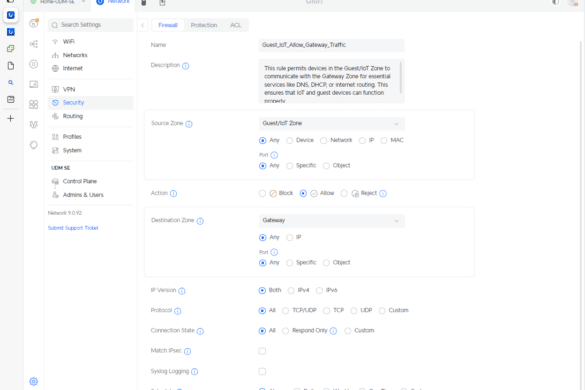This screenshot has height=390, width=585.
Task: Show info for Syslog Logging
Action: click(x=194, y=372)
